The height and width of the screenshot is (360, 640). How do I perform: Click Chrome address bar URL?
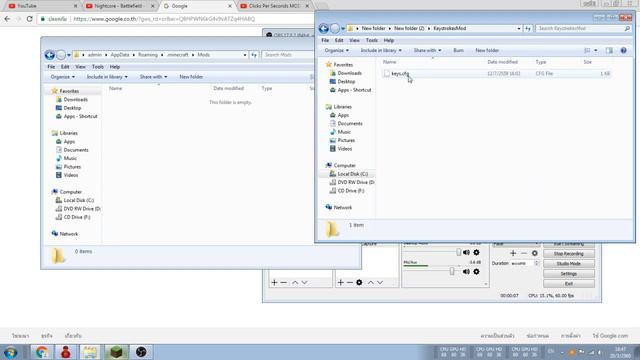[x=164, y=19]
